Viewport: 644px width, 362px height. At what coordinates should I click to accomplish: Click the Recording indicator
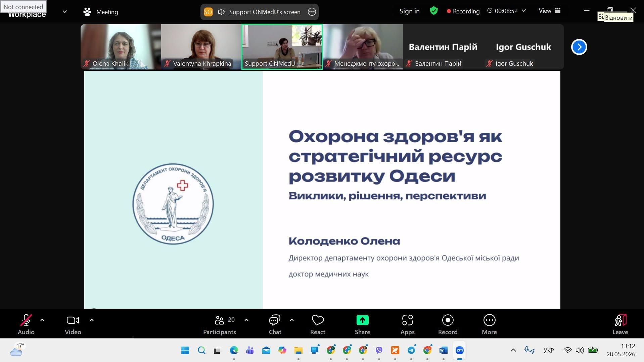click(x=463, y=11)
